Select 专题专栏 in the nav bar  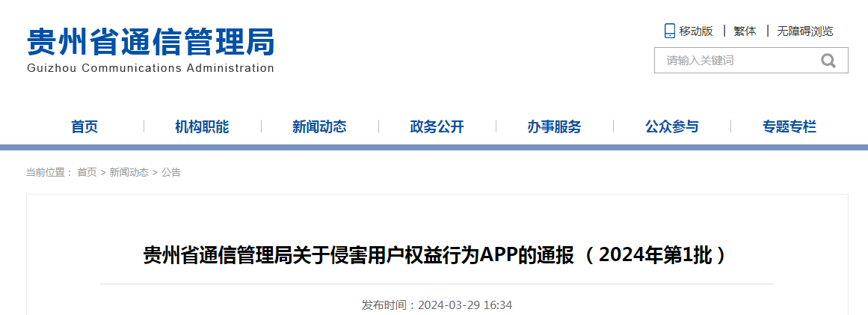pyautogui.click(x=789, y=126)
